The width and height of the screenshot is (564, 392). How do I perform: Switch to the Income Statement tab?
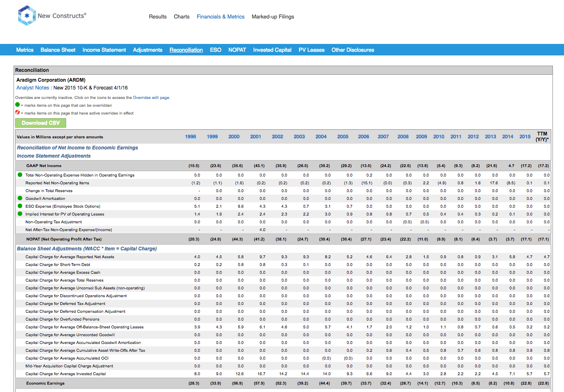(104, 50)
